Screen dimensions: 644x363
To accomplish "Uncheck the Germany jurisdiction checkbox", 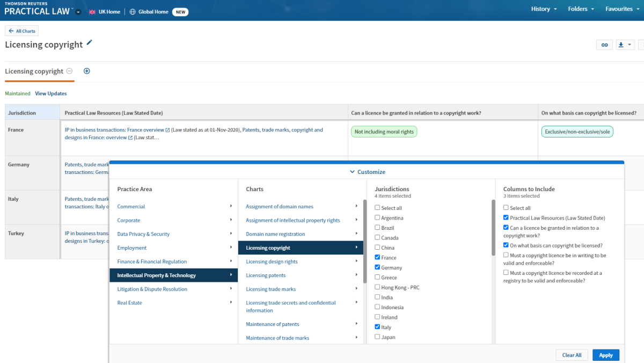I will pyautogui.click(x=377, y=267).
